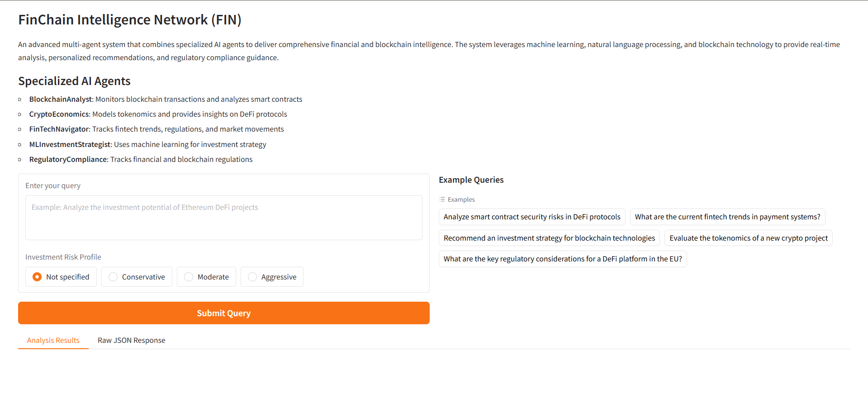The height and width of the screenshot is (398, 868).
Task: Select the EU DeFi regulatory considerations example
Action: coord(562,259)
